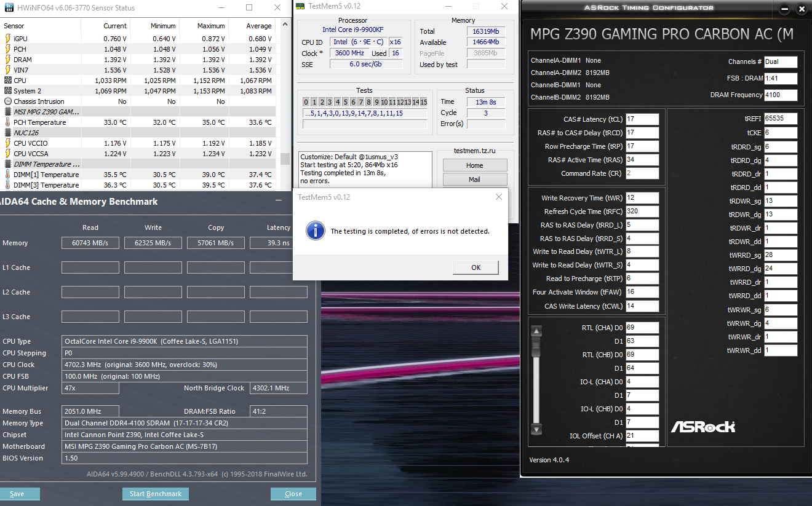This screenshot has width=812, height=506.
Task: Select the FSB : DRAM ratio field
Action: click(x=781, y=79)
